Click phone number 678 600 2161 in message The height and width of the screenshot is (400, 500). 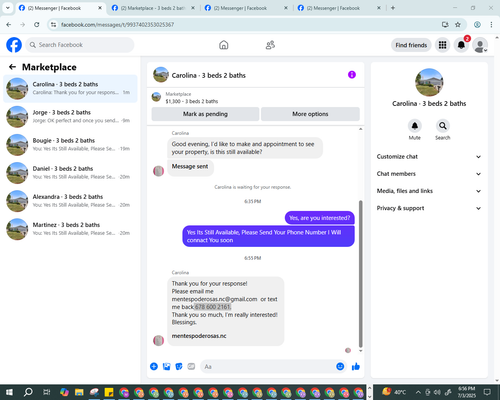click(213, 307)
